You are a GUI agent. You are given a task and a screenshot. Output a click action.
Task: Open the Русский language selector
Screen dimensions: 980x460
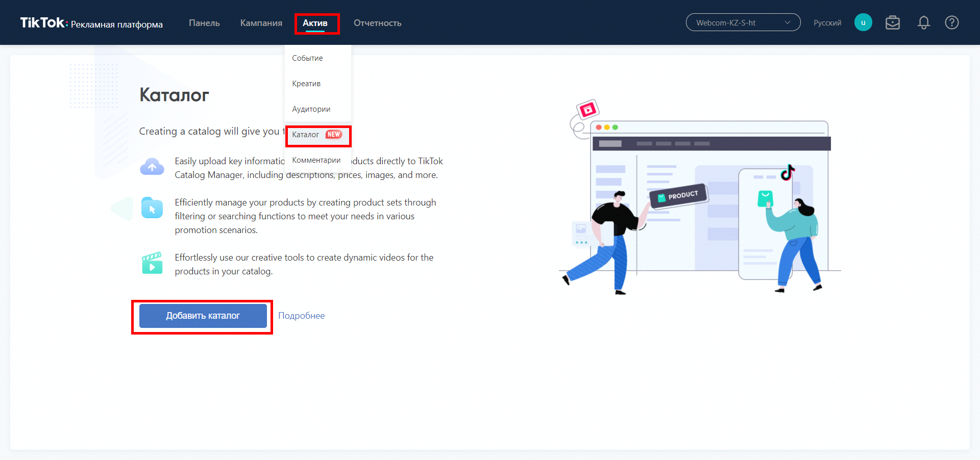[827, 23]
